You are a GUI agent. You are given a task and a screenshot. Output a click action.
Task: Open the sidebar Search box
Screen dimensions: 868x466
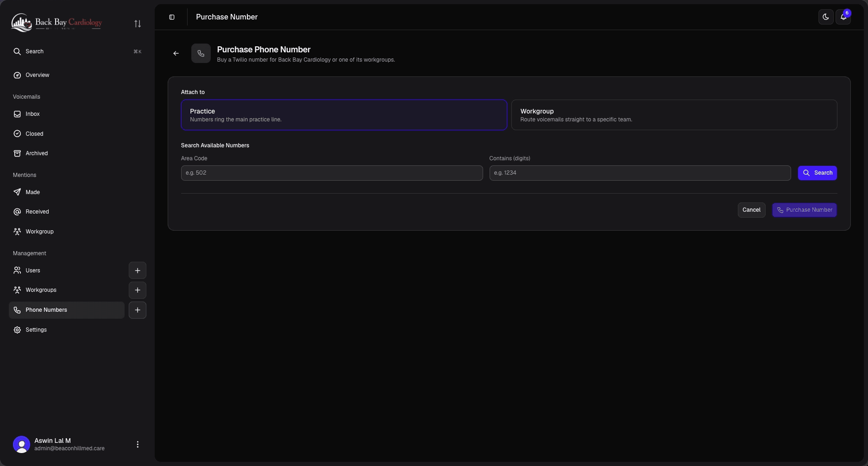point(77,51)
